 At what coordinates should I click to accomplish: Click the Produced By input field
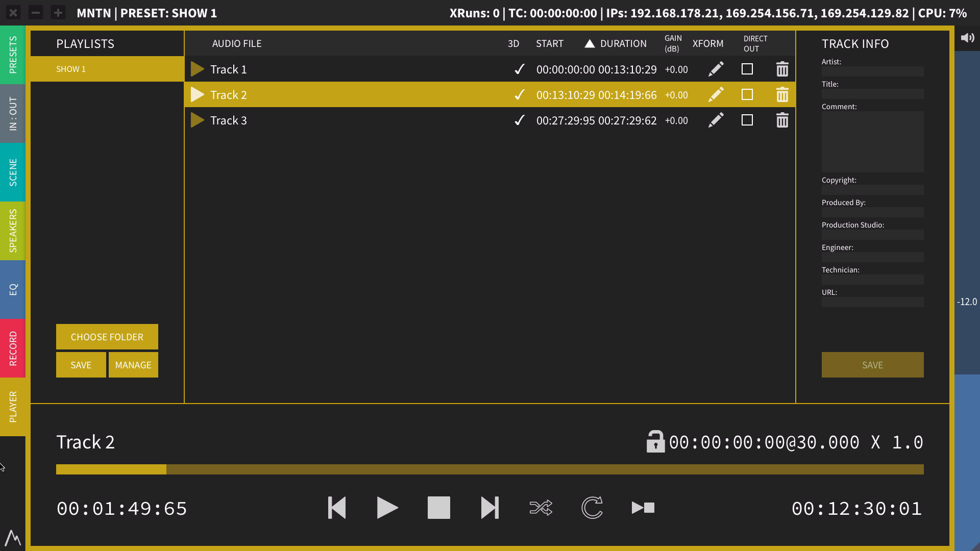point(872,212)
